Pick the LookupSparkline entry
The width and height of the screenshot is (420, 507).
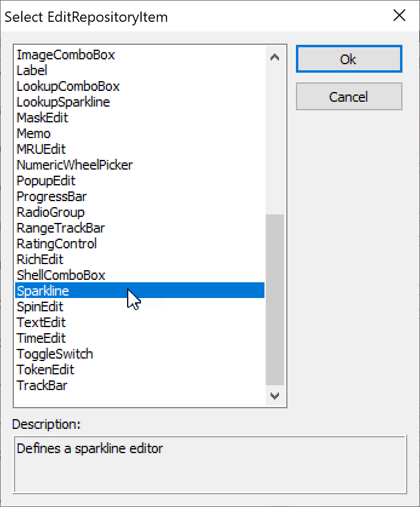64,102
